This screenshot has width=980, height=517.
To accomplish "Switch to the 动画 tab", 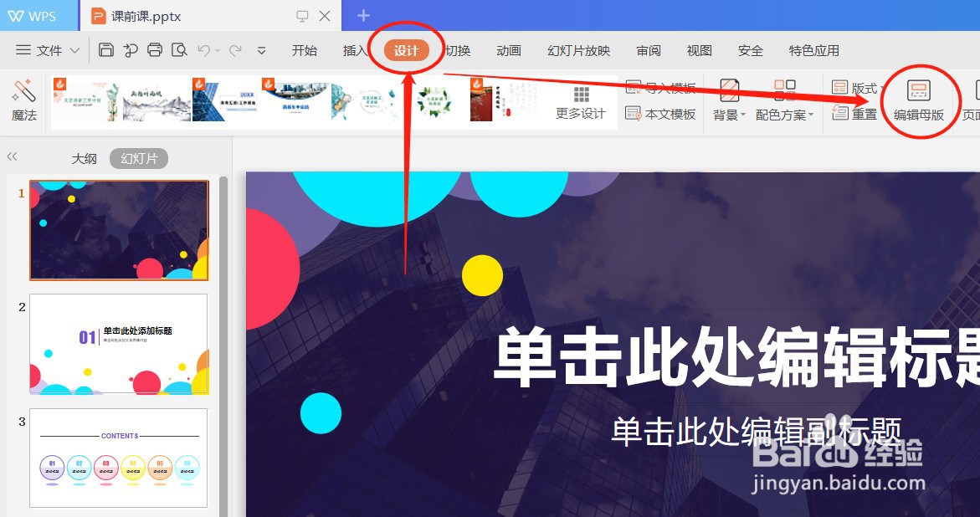I will [509, 50].
